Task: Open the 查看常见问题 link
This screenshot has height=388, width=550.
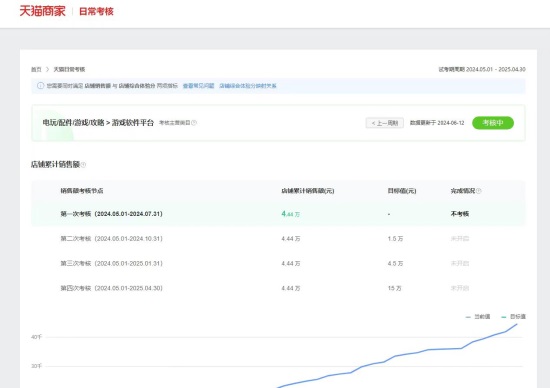Action: tap(198, 86)
